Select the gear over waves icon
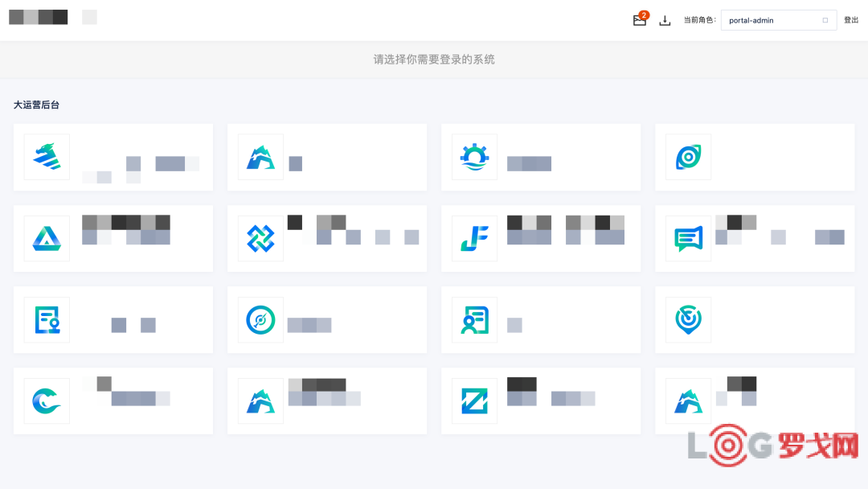868x489 pixels. tap(474, 157)
